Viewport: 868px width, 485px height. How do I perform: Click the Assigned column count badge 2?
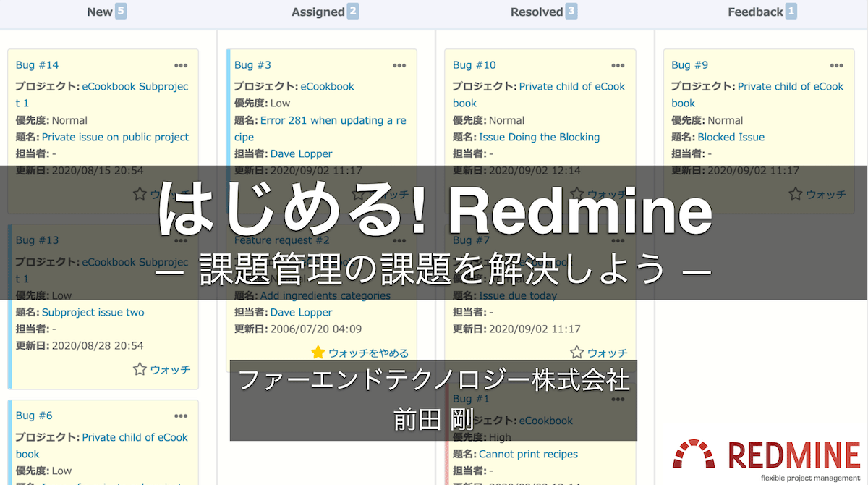352,12
